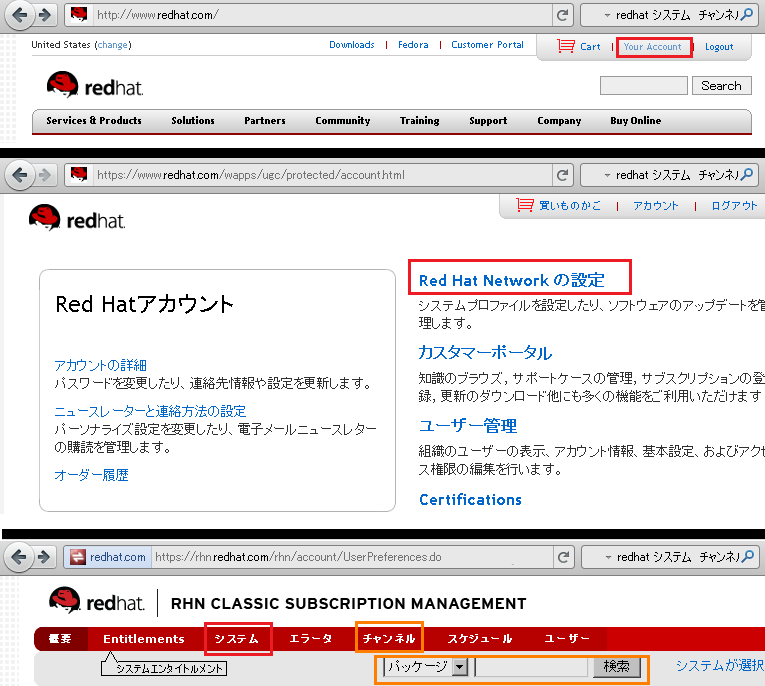Open ユーザー管理 link
Image resolution: width=765 pixels, height=686 pixels.
tap(468, 426)
